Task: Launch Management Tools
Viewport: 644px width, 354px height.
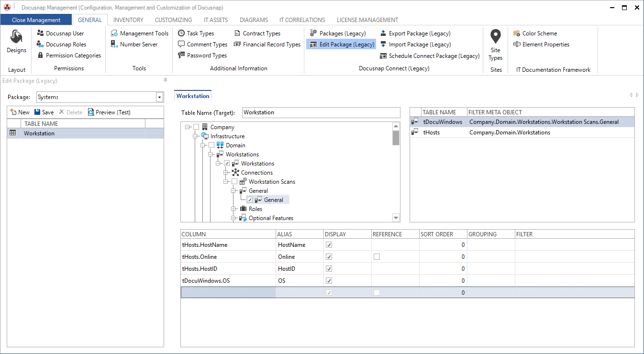Action: click(140, 33)
